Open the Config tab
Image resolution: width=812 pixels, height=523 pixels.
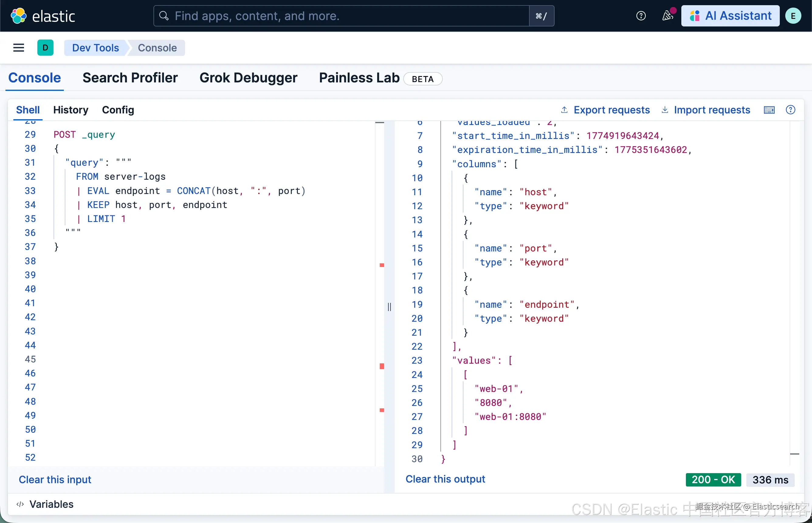[x=118, y=110]
